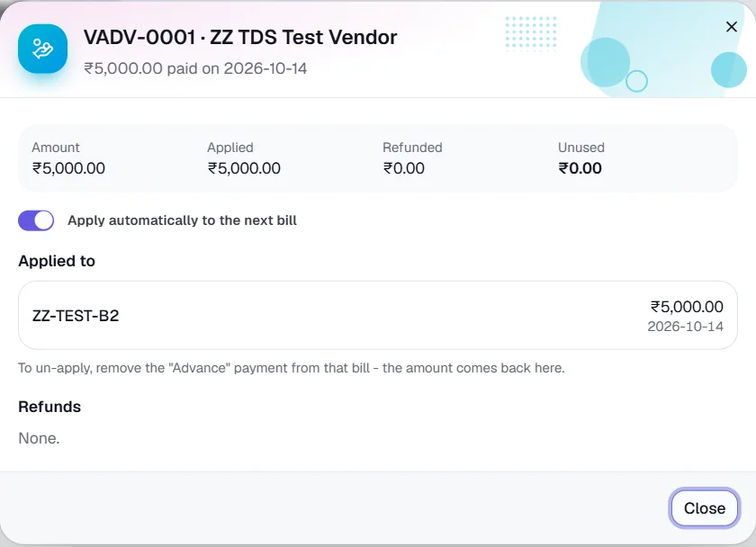Click the Applied label in summary

pos(230,148)
